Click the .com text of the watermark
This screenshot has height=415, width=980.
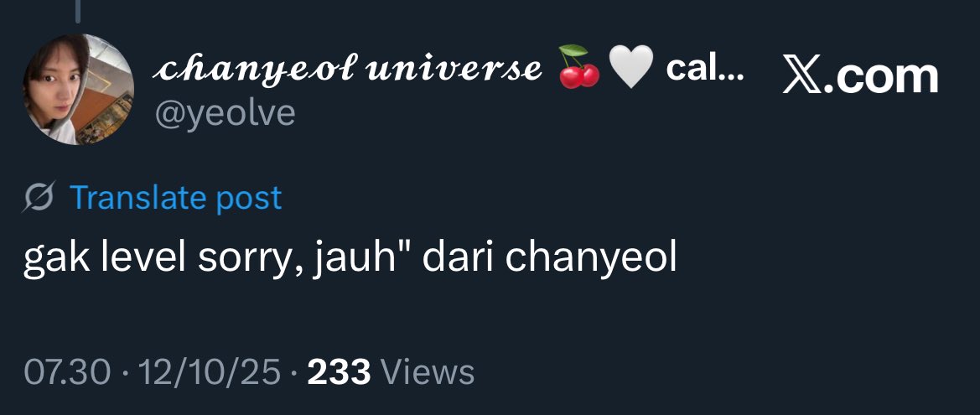point(881,76)
